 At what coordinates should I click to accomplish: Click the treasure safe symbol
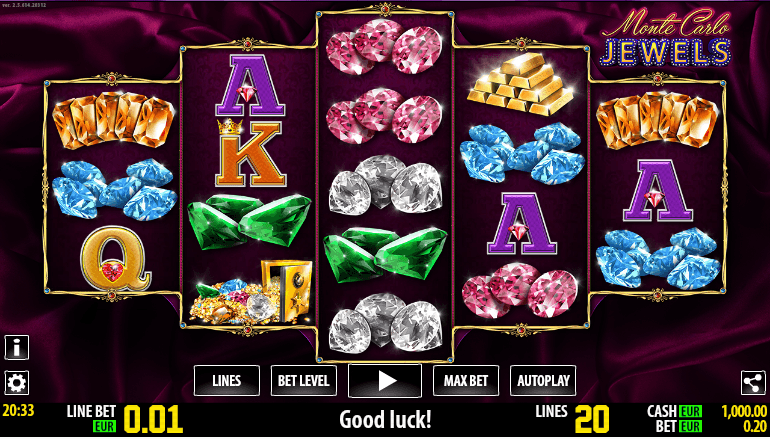tap(251, 292)
